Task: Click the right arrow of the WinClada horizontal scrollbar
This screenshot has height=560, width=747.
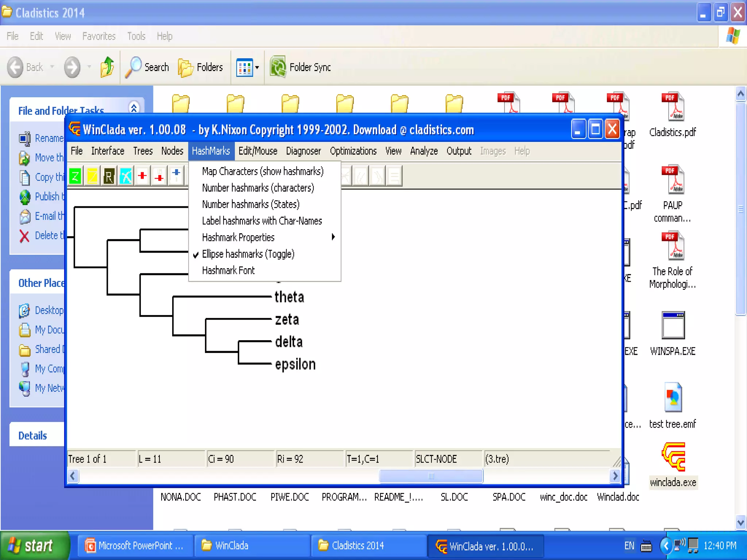Action: (615, 476)
